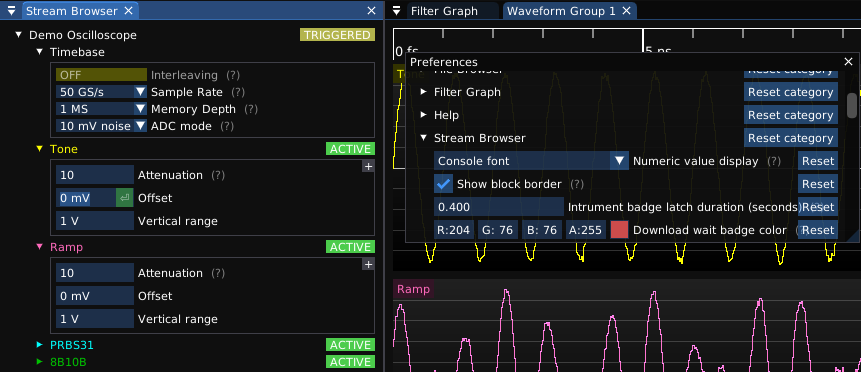The height and width of the screenshot is (372, 861).
Task: Close the Stream Browser dock panel
Action: point(372,10)
